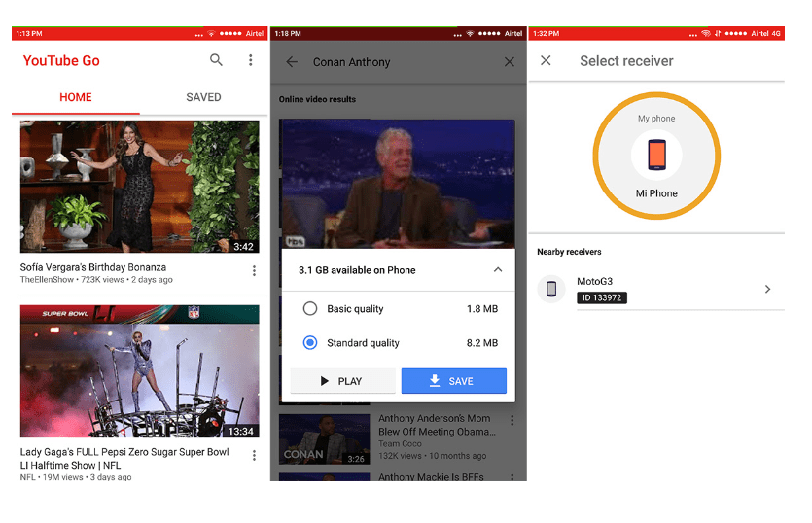This screenshot has height=523, width=812.
Task: Click Wi-Fi status icon at 1:13 PM screen
Action: pyautogui.click(x=211, y=34)
